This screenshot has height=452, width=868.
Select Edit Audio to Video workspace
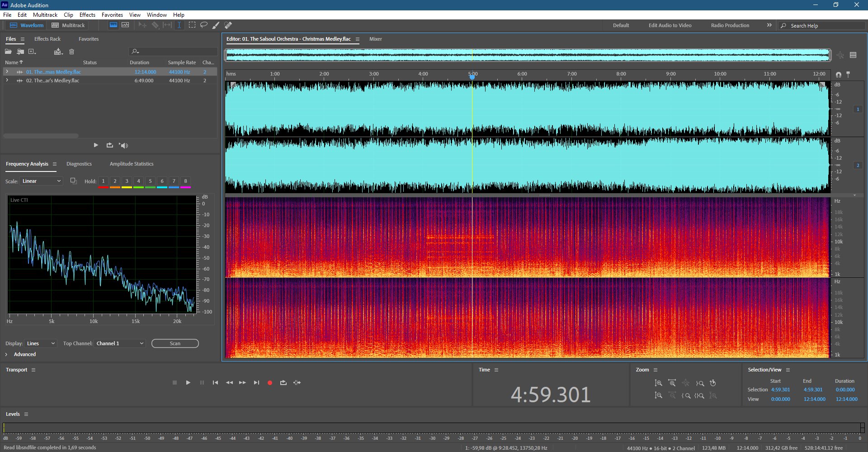670,25
